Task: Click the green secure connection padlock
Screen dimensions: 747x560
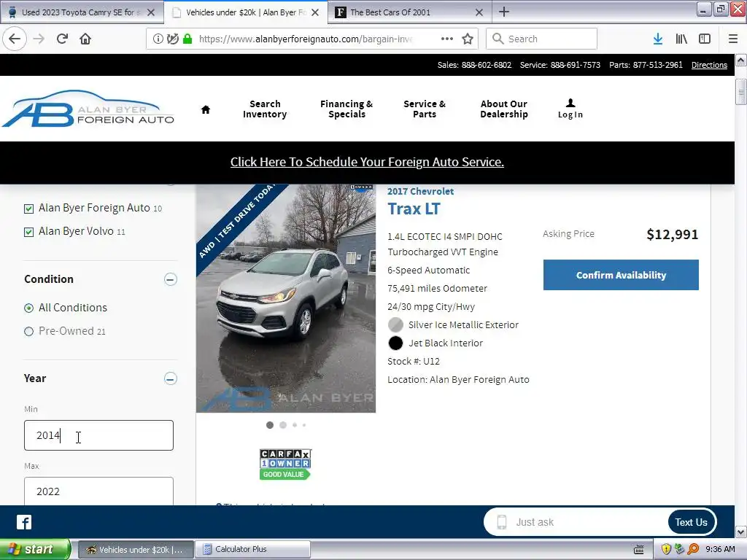Action: click(187, 39)
